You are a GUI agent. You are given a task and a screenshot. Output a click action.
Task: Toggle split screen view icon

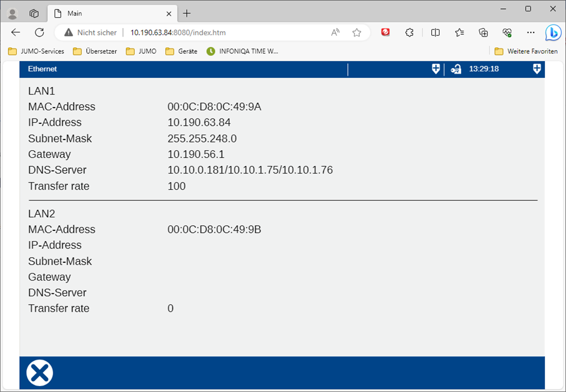click(435, 32)
